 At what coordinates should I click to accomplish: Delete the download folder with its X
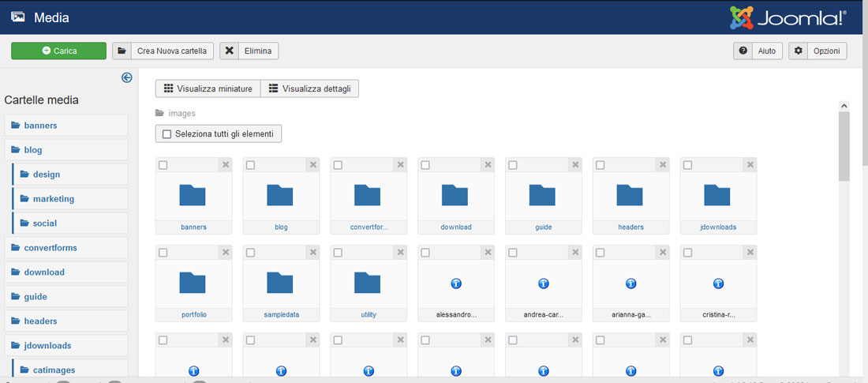tap(488, 164)
